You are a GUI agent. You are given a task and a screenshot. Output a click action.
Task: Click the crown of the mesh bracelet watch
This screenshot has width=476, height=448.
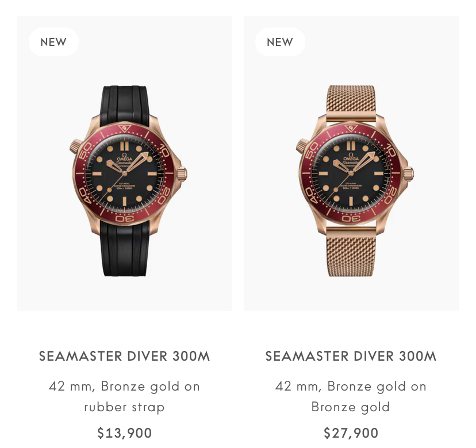[410, 172]
